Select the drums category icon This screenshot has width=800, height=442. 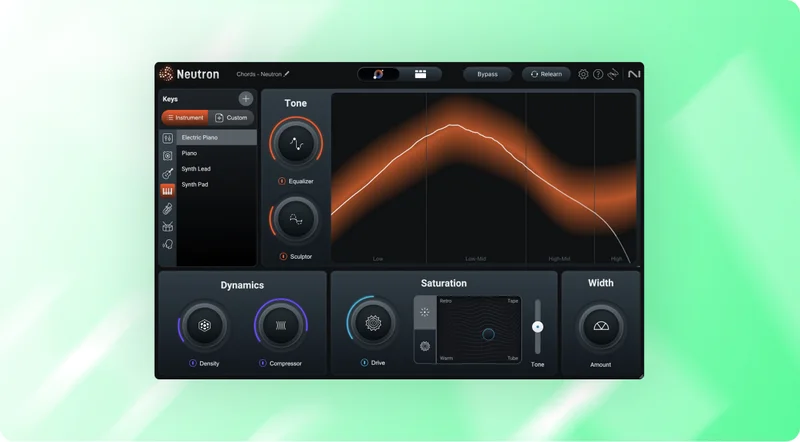point(167,227)
